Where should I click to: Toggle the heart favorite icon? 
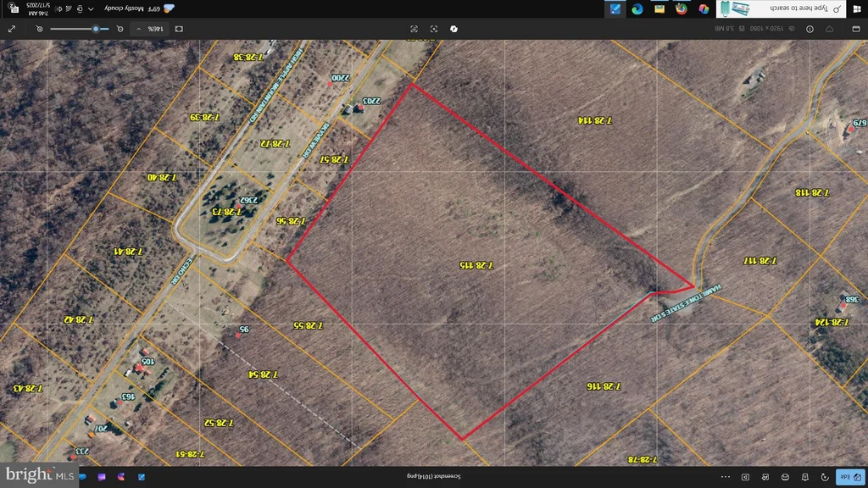(829, 29)
